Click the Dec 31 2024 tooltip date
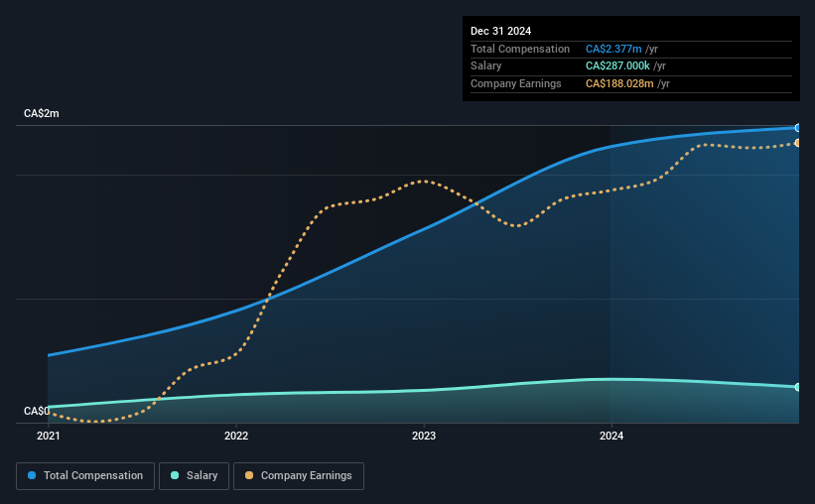The image size is (815, 504). 500,31
